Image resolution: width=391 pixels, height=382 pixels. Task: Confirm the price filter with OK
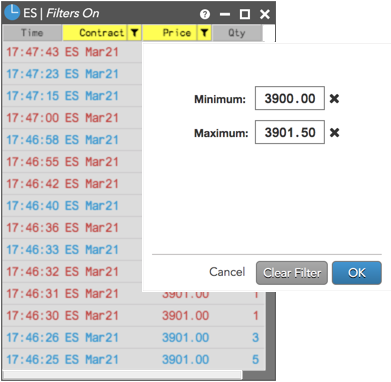tap(357, 273)
